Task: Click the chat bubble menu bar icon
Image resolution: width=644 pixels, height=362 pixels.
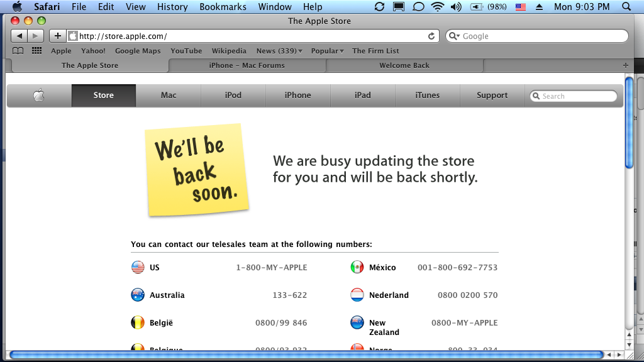Action: click(418, 6)
